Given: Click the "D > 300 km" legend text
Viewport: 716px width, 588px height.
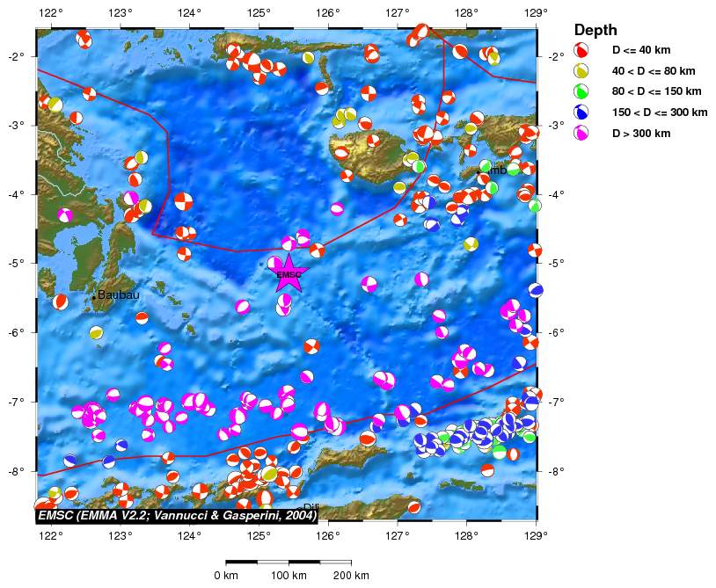Looking at the screenshot, I should 640,134.
